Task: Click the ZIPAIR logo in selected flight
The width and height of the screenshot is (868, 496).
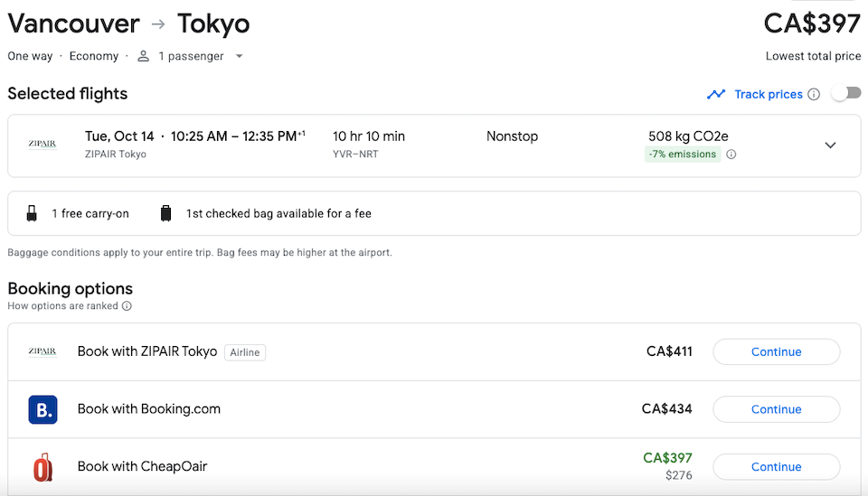Action: [x=42, y=145]
